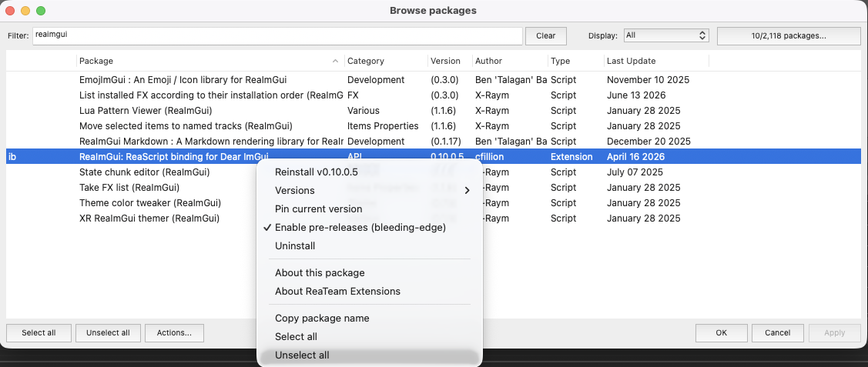Open the Versions submenu

click(369, 190)
